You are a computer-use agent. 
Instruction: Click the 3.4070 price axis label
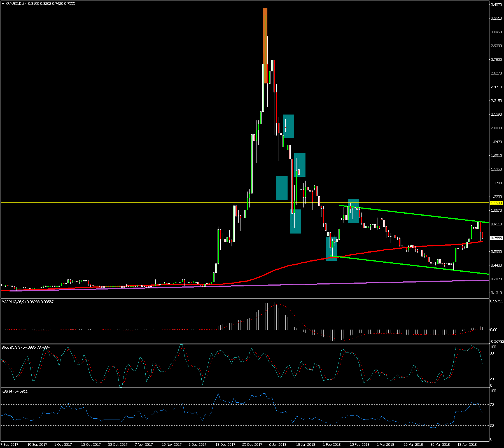tap(496, 5)
